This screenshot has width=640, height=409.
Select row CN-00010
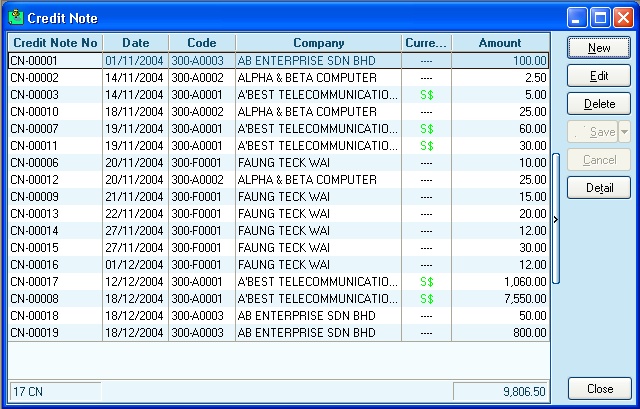click(x=278, y=112)
